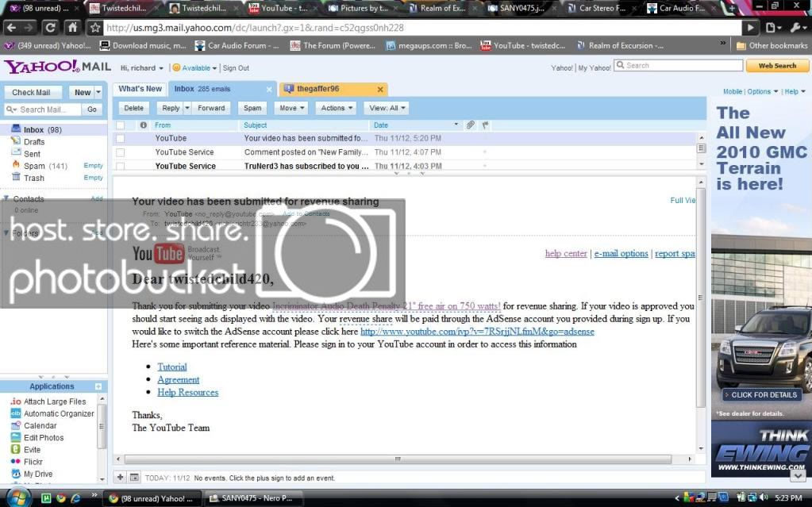Click the GMC Terrain Click For Details ad

click(762, 394)
